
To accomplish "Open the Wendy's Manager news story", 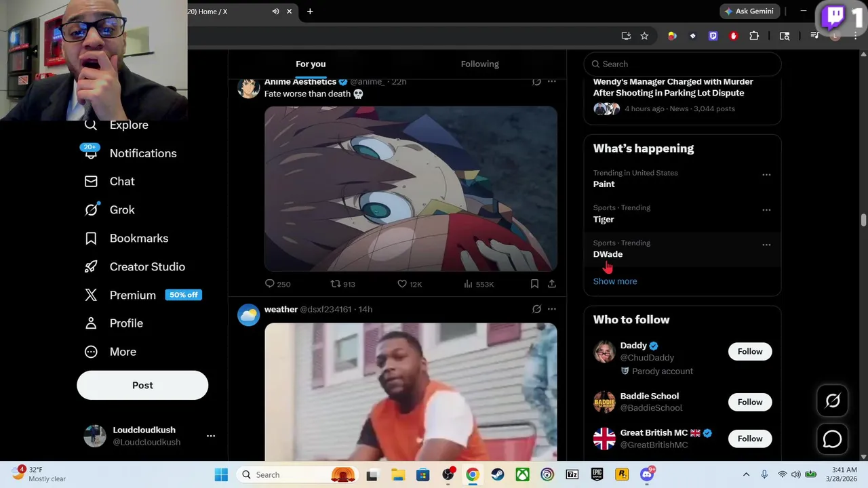I will click(673, 87).
